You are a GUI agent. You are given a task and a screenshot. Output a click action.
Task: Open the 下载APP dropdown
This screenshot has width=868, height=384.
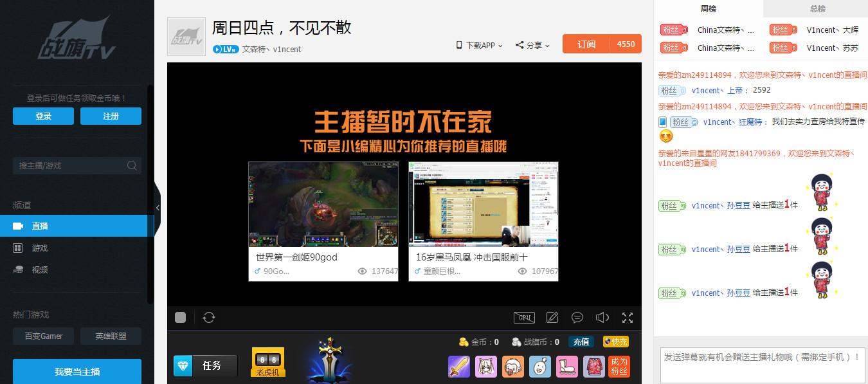point(479,45)
